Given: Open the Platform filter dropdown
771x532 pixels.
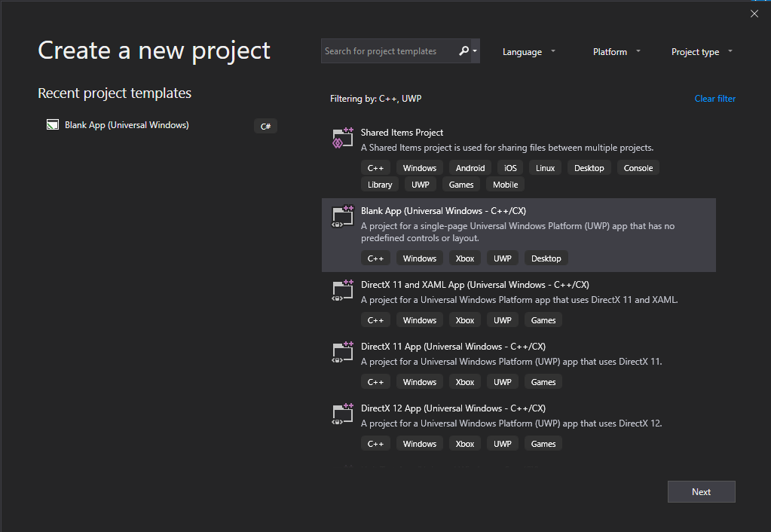Looking at the screenshot, I should pyautogui.click(x=616, y=51).
